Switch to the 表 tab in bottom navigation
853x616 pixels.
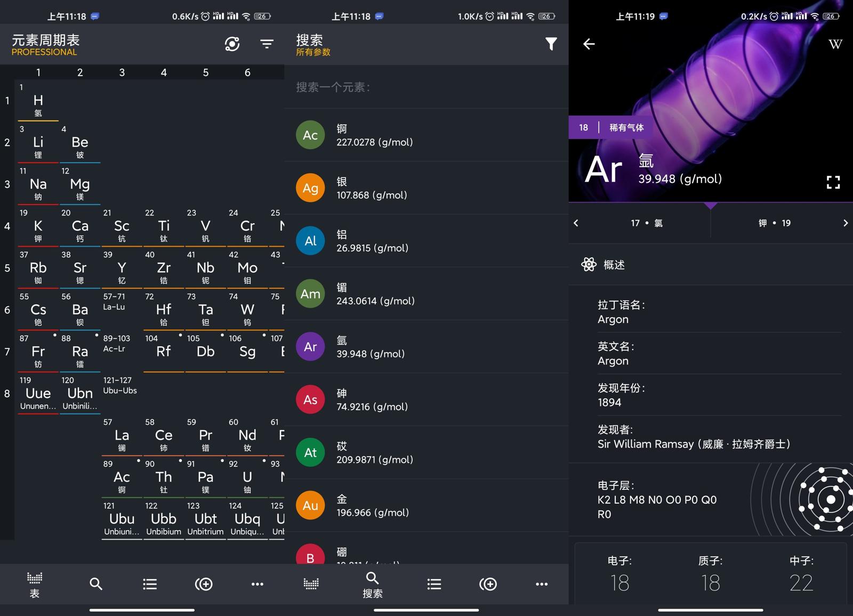[34, 584]
